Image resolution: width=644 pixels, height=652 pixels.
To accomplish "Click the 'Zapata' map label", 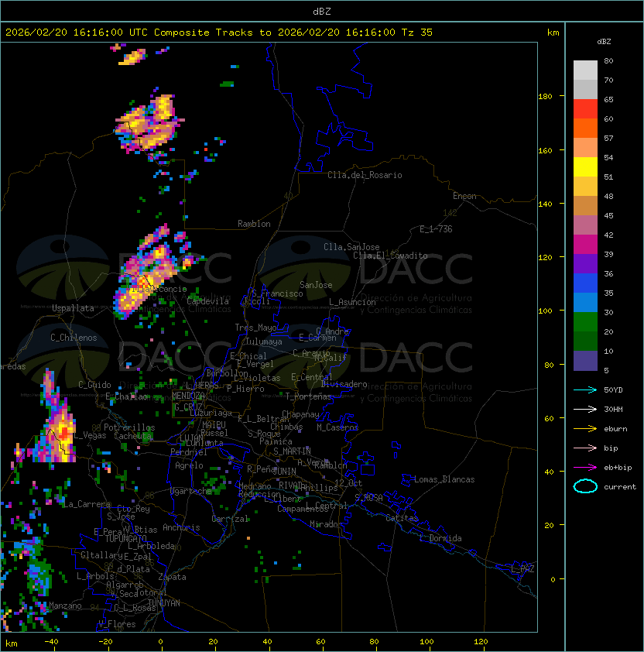I will click(x=172, y=577).
